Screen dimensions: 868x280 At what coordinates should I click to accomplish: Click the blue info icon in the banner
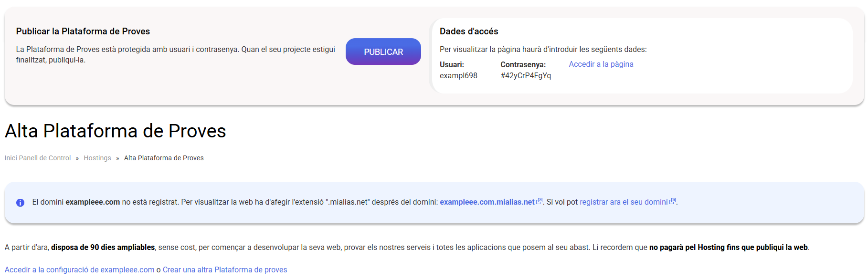coord(20,203)
